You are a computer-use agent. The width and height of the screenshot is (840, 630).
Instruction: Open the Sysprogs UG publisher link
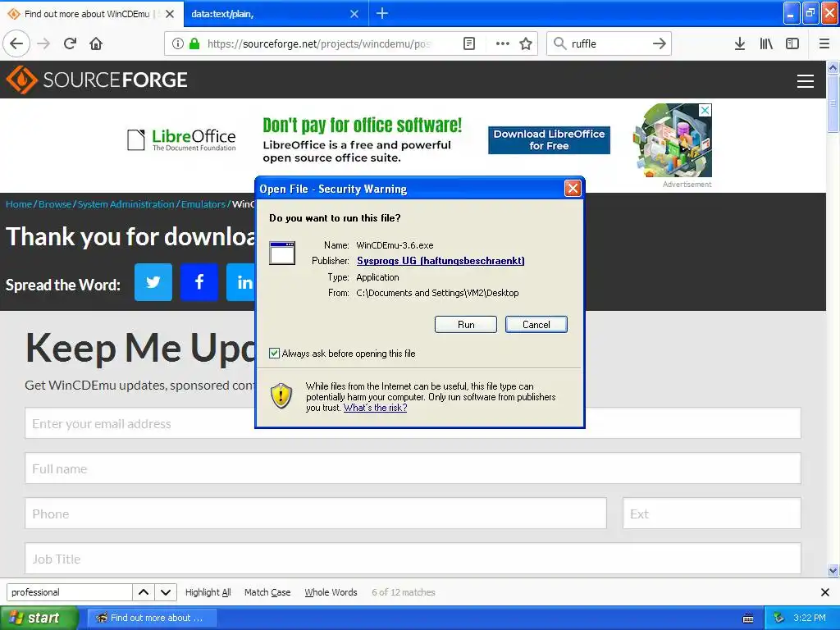(441, 261)
